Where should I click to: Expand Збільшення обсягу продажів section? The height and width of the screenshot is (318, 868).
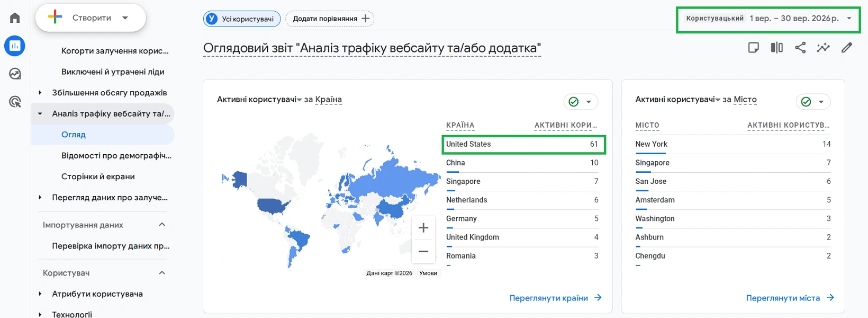click(40, 93)
